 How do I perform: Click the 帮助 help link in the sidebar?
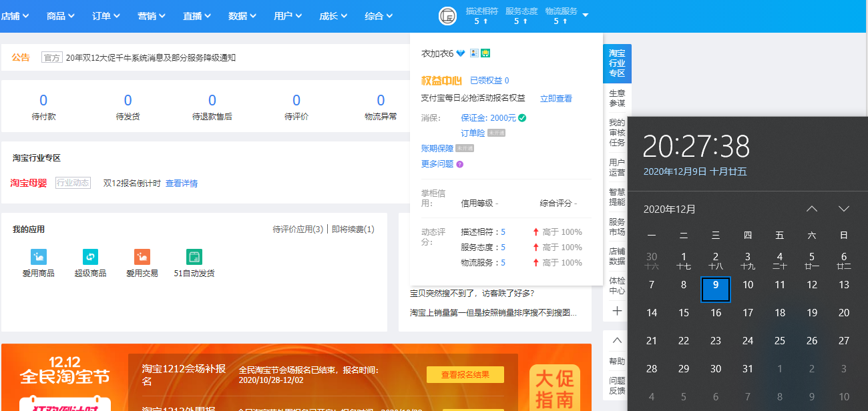click(617, 361)
